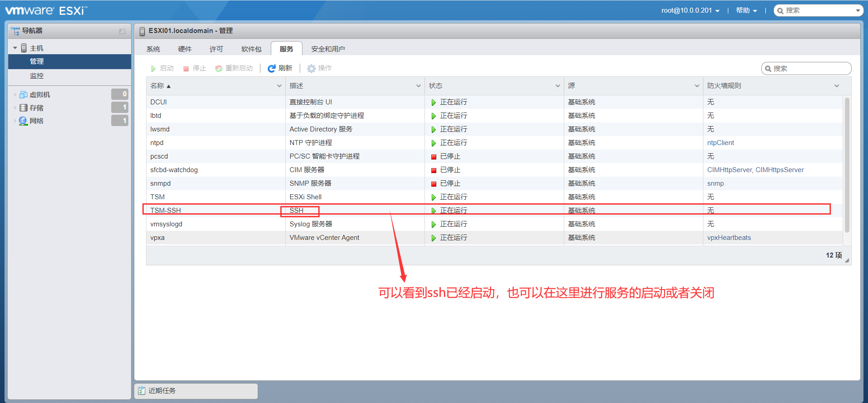This screenshot has height=403, width=868.
Task: Select the sfcbd-watchdog service row
Action: [x=495, y=170]
